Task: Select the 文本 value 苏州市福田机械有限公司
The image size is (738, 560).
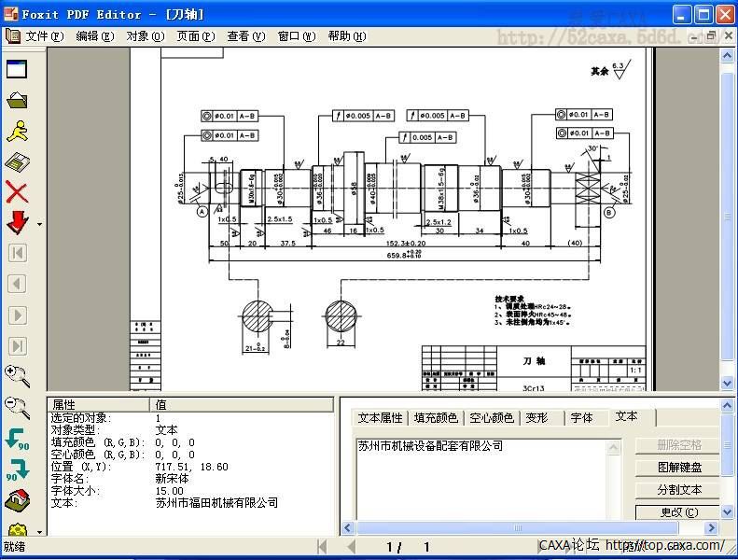Action: [216, 503]
